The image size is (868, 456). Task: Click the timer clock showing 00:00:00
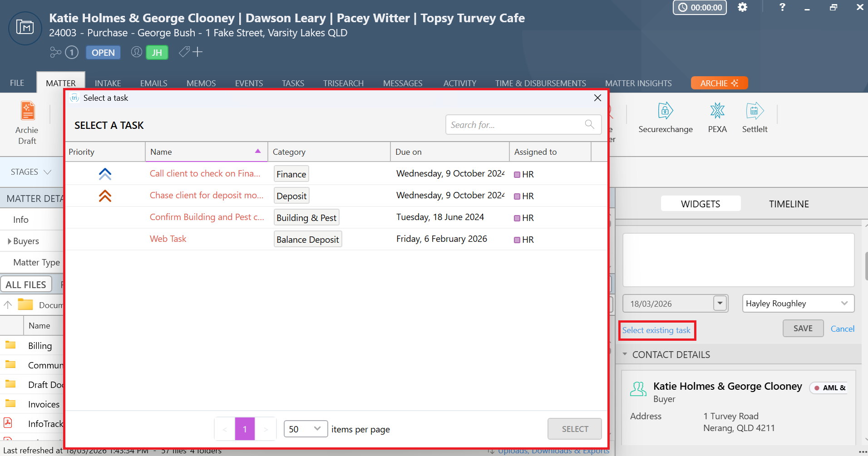700,7
